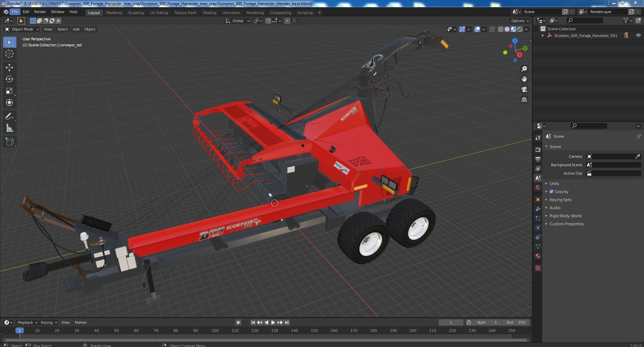The image size is (644, 347).
Task: Expand the Audio panel
Action: tap(555, 208)
